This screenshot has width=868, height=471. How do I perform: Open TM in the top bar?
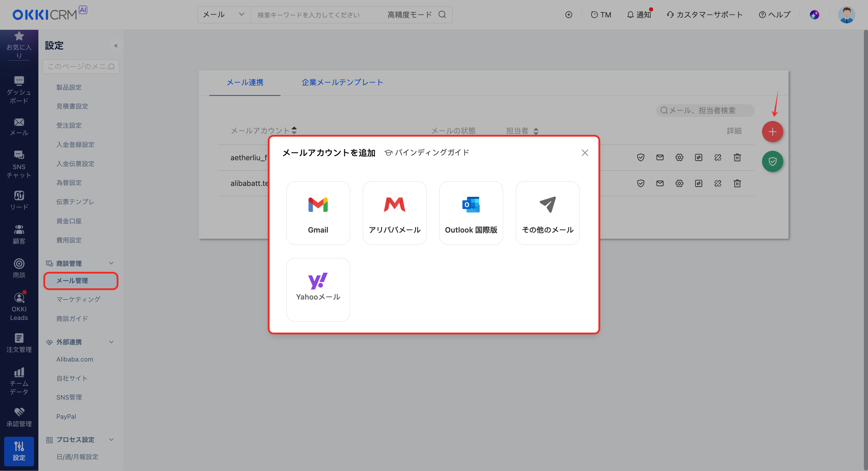click(601, 15)
